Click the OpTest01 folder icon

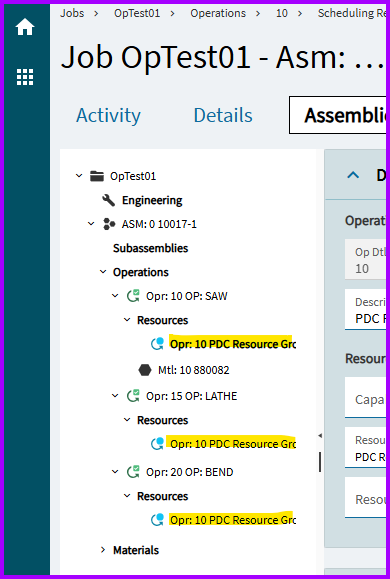(97, 176)
